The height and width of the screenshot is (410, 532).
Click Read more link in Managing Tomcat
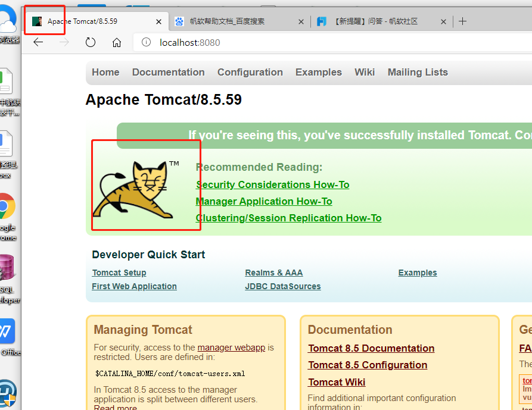116,408
